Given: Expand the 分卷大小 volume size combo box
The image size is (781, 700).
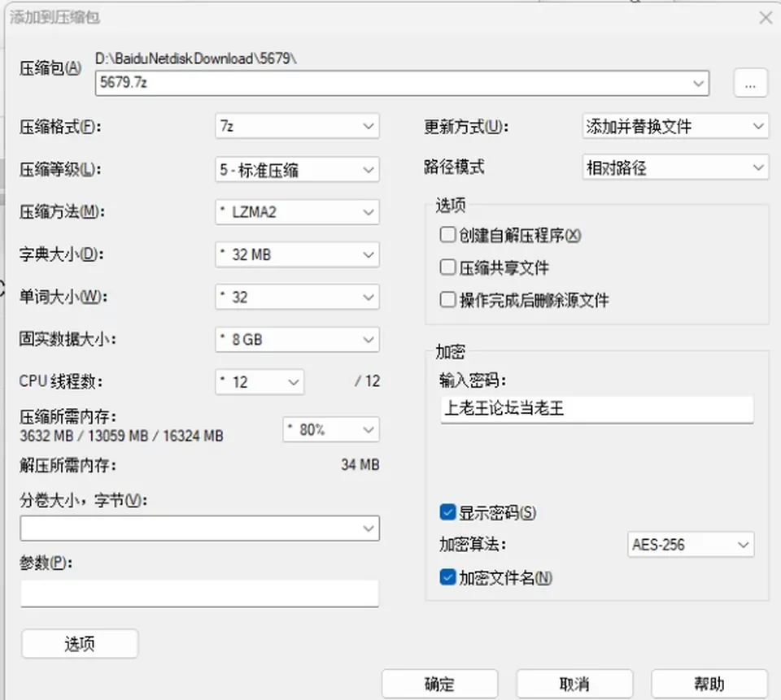Looking at the screenshot, I should point(200,528).
